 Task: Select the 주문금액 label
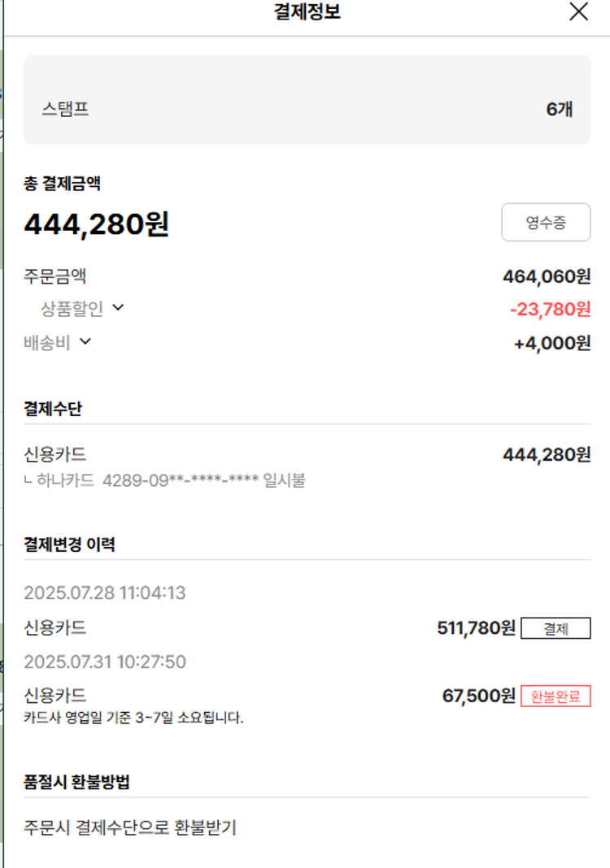(54, 276)
